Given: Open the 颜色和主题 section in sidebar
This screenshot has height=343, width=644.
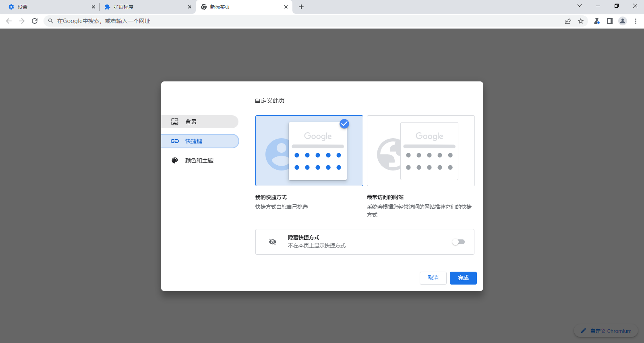Looking at the screenshot, I should tap(200, 160).
